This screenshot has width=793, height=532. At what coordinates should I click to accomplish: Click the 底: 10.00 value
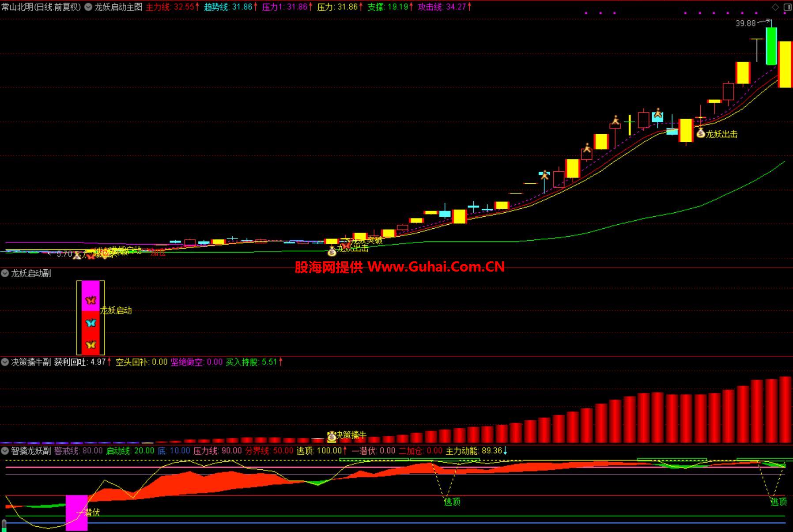[174, 451]
